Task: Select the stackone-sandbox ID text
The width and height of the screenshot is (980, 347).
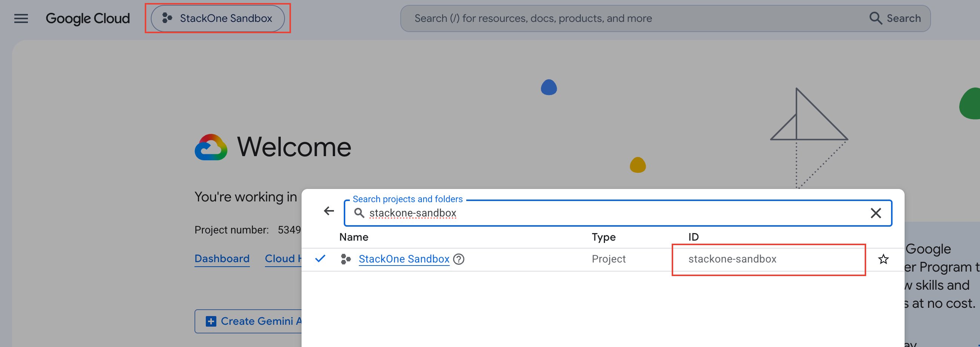Action: [732, 259]
